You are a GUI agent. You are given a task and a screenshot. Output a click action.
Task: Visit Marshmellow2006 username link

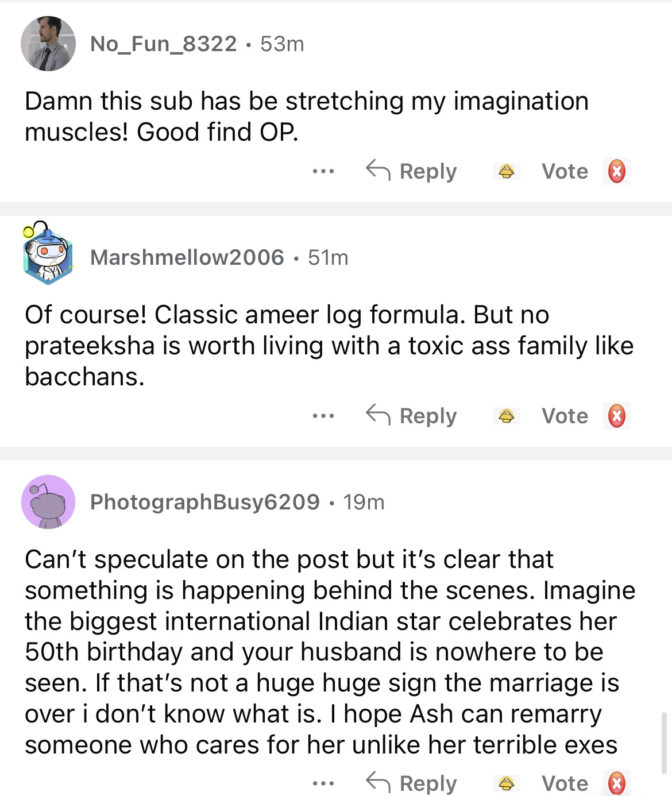pos(187,257)
